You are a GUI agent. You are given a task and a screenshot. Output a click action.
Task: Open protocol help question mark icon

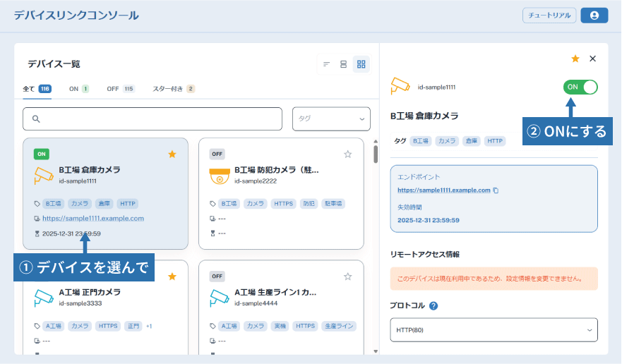[433, 306]
